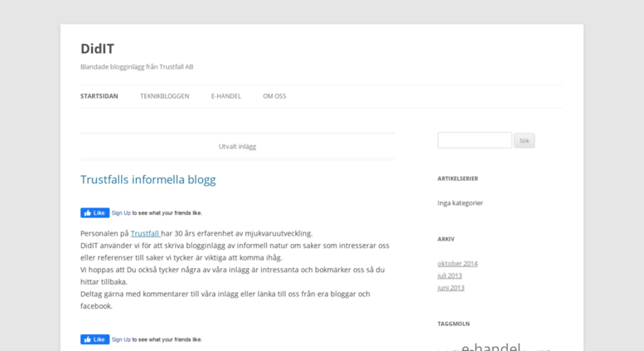The image size is (644, 351).
Task: Go to Startsidan menu item
Action: 99,96
